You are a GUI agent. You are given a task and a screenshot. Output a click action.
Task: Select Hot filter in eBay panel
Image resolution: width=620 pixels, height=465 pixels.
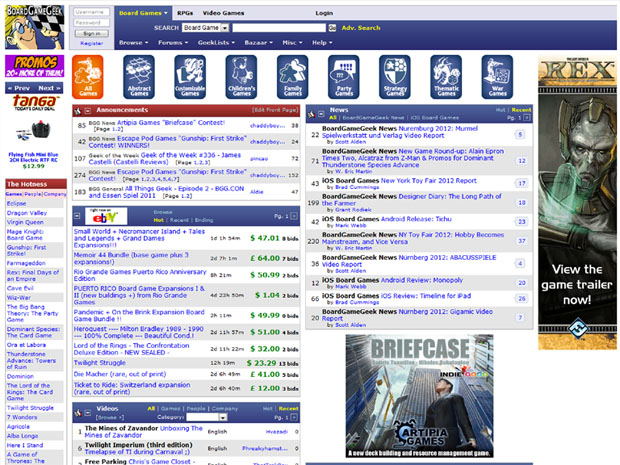point(159,220)
